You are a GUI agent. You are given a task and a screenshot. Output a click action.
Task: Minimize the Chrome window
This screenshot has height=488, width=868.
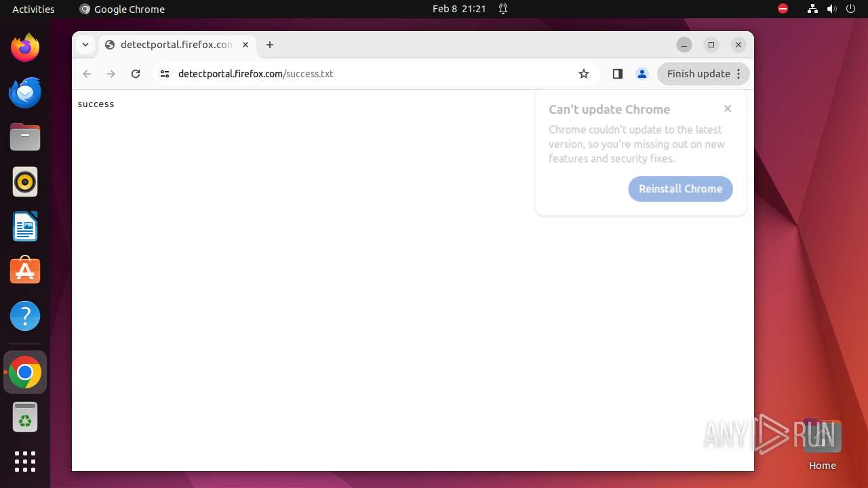coord(684,45)
